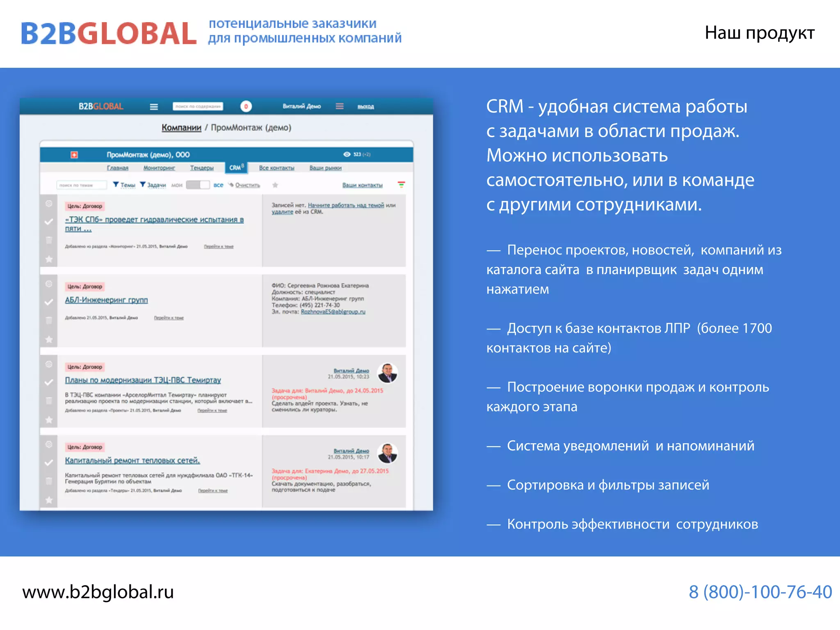
Task: Open the Мониторинг tab
Action: pyautogui.click(x=159, y=168)
